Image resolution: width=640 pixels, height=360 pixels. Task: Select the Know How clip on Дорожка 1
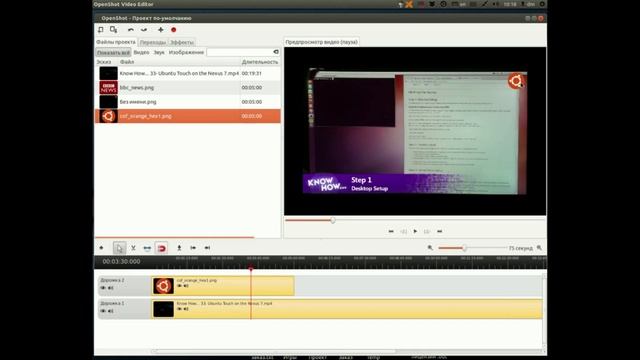tap(347, 309)
